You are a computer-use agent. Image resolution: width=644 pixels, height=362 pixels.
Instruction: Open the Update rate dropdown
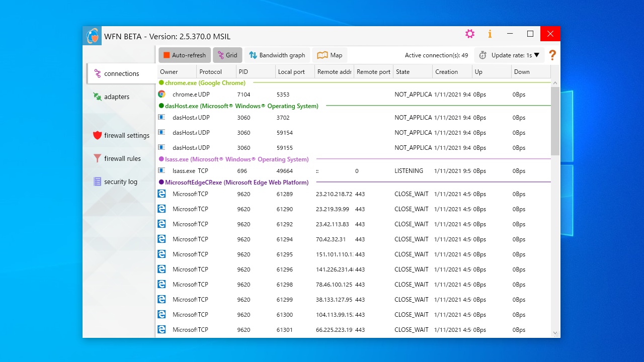[x=509, y=55]
